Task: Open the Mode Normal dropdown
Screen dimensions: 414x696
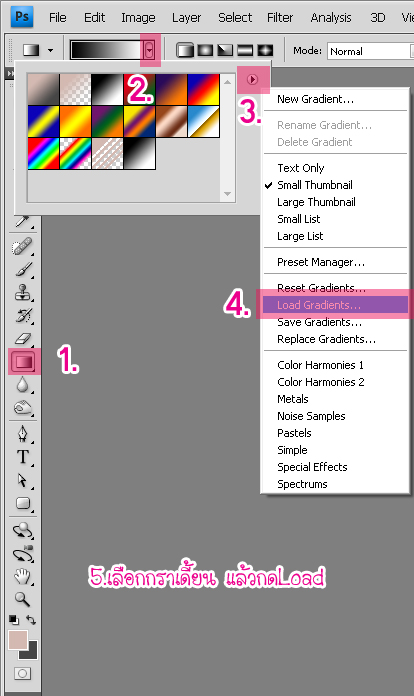Action: [371, 51]
